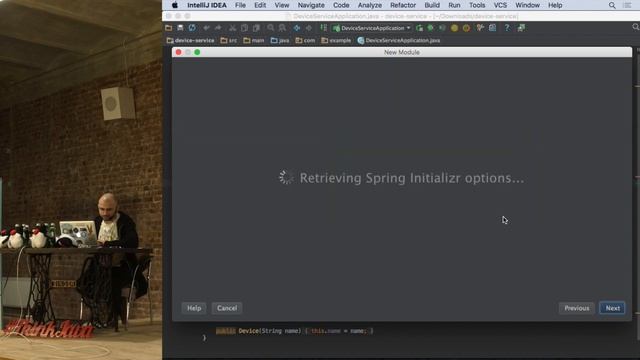The height and width of the screenshot is (360, 640).
Task: Click the green Run icon
Action: (419, 28)
